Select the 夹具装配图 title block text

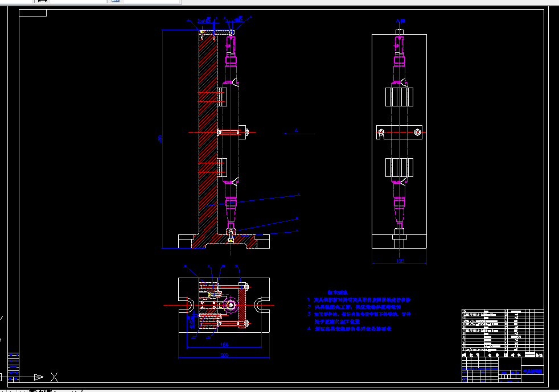pyautogui.click(x=533, y=372)
